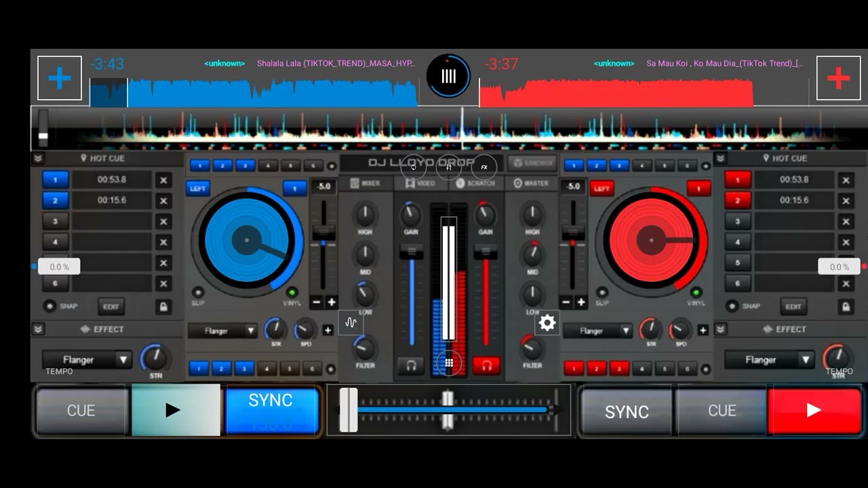Viewport: 868px width, 488px height.
Task: Toggle SNAP on left hot cue panel
Action: (50, 306)
